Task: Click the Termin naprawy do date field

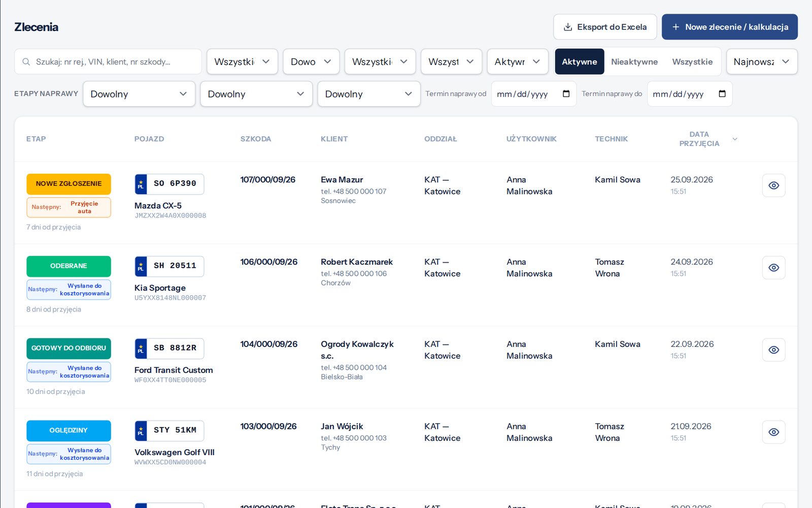Action: pyautogui.click(x=690, y=94)
